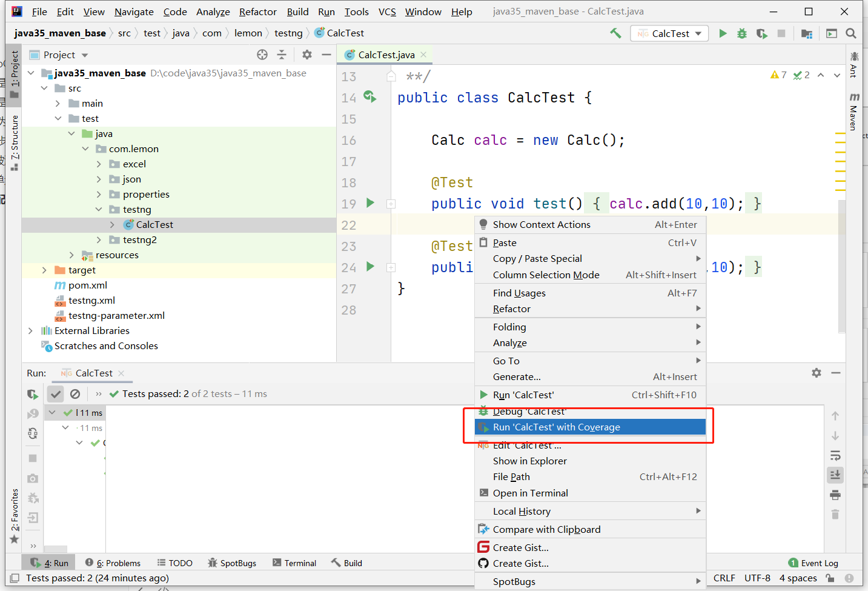The image size is (868, 591).
Task: Toggle Show Passed tests checkmark button
Action: tap(56, 394)
